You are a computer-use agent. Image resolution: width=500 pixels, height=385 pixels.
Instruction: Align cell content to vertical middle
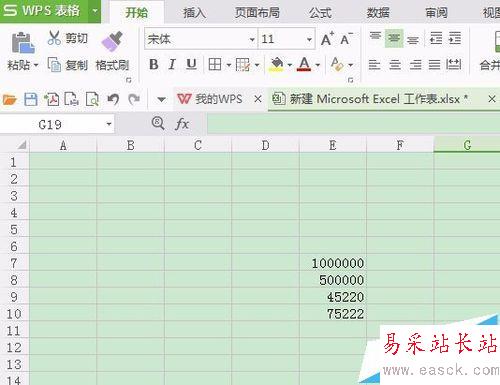[x=394, y=38]
